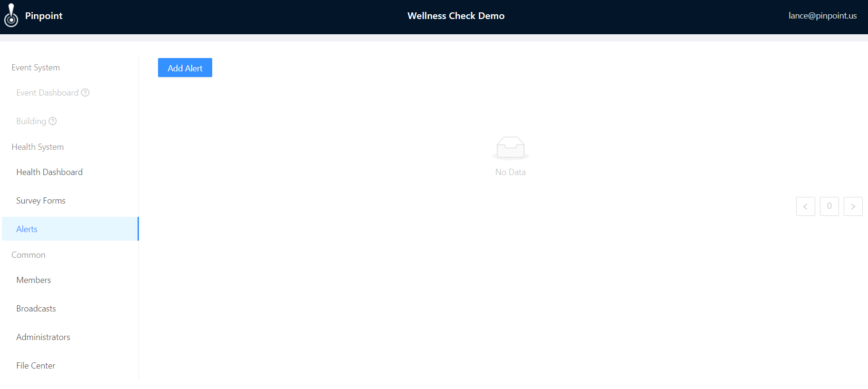Open Health Dashboard in sidebar
The height and width of the screenshot is (389, 868).
pyautogui.click(x=70, y=172)
